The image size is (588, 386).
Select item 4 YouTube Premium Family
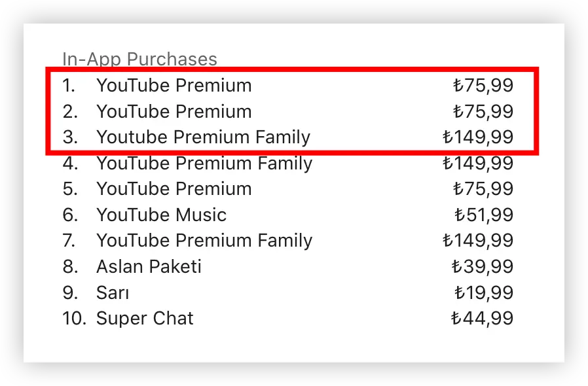(204, 164)
